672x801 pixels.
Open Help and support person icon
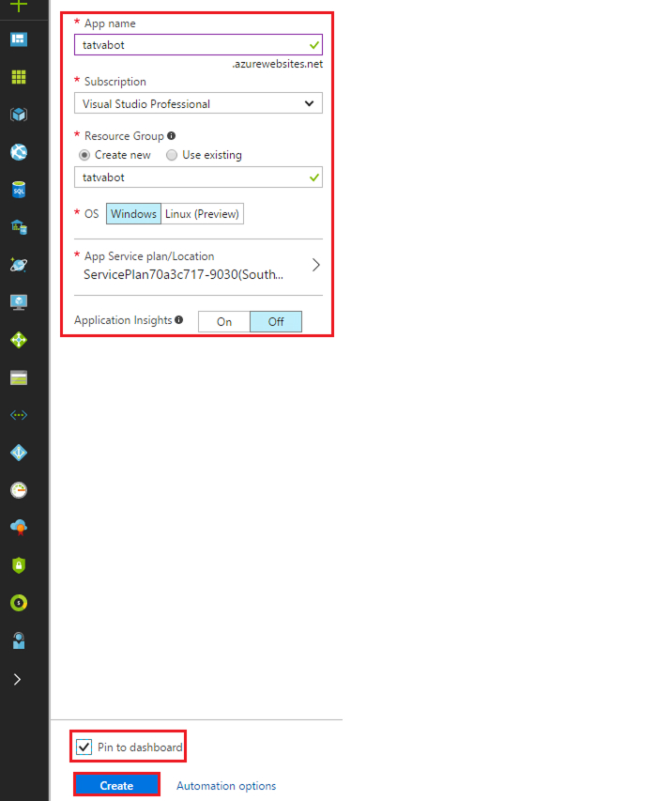click(19, 640)
